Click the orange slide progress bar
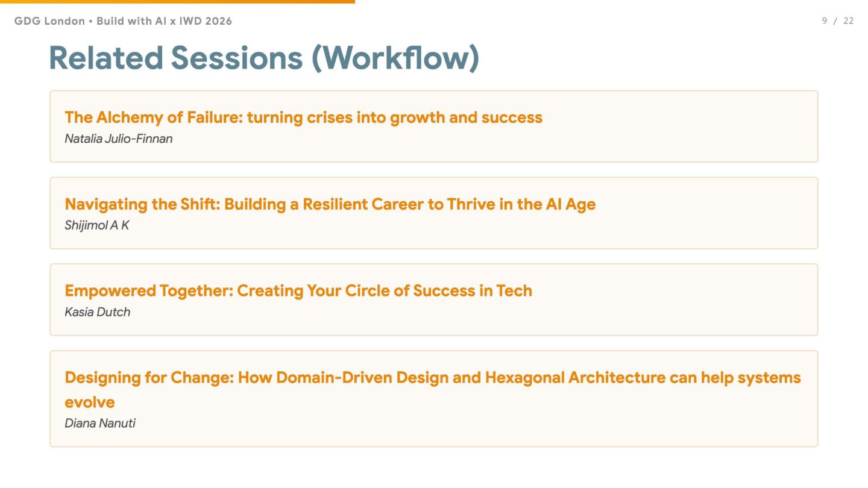The width and height of the screenshot is (868, 488). pos(177,2)
